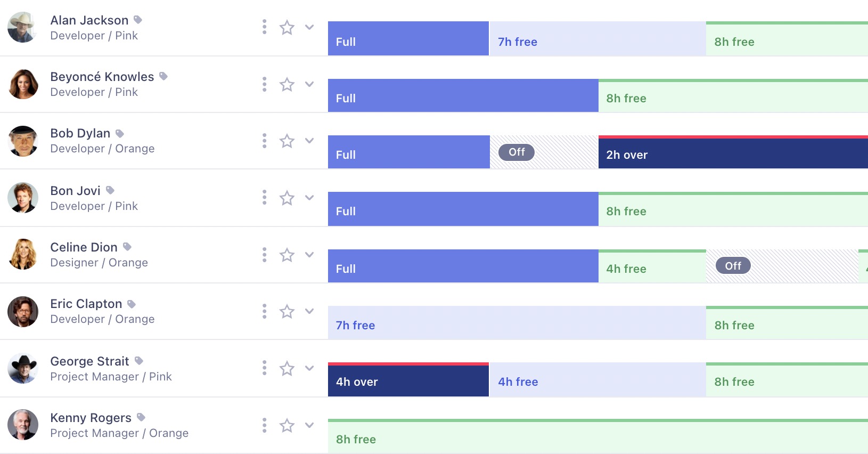Click the tag icon next to Beyoncé Knowles
This screenshot has width=868, height=454.
click(x=163, y=76)
